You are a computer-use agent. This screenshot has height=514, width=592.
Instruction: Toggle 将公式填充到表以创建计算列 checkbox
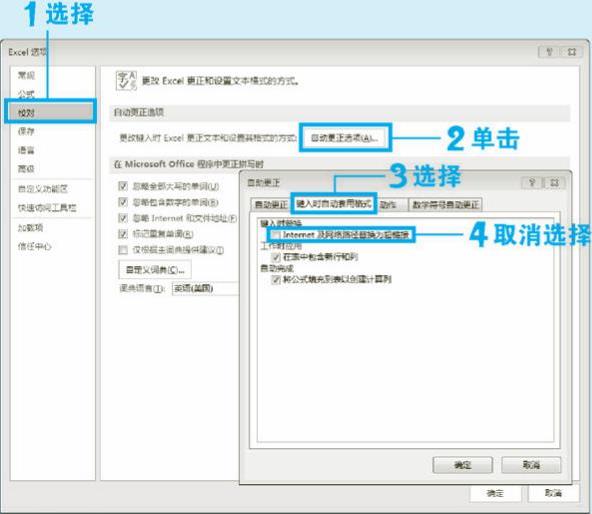click(x=276, y=279)
